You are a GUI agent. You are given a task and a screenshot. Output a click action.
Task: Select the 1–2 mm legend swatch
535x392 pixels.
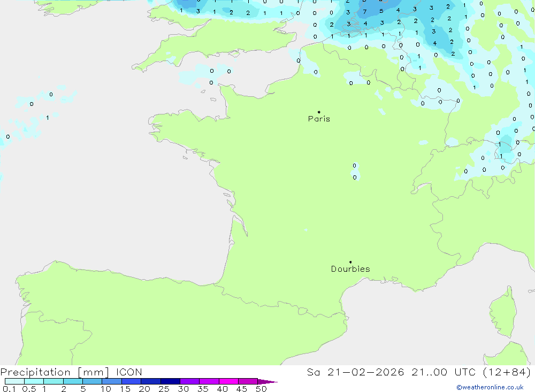(53, 381)
